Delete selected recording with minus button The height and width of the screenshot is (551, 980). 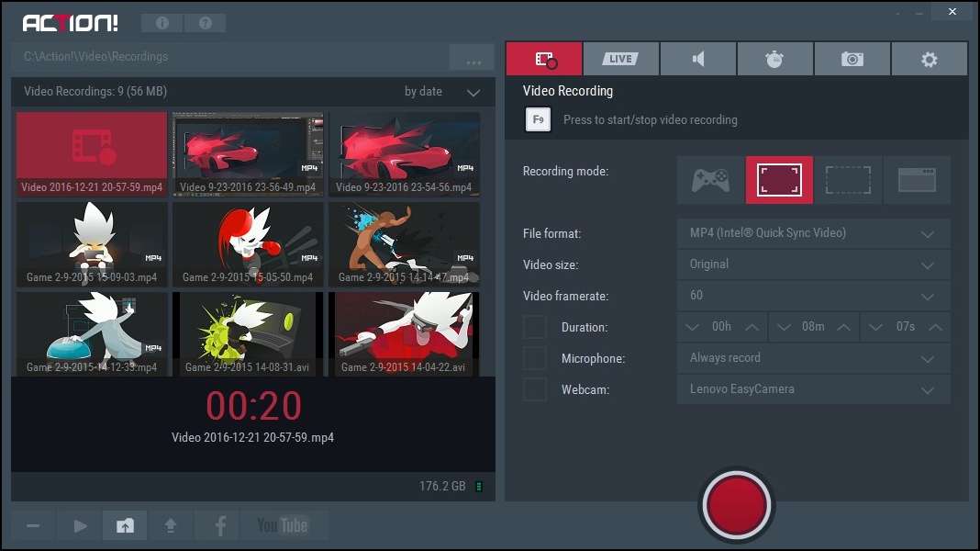[33, 525]
